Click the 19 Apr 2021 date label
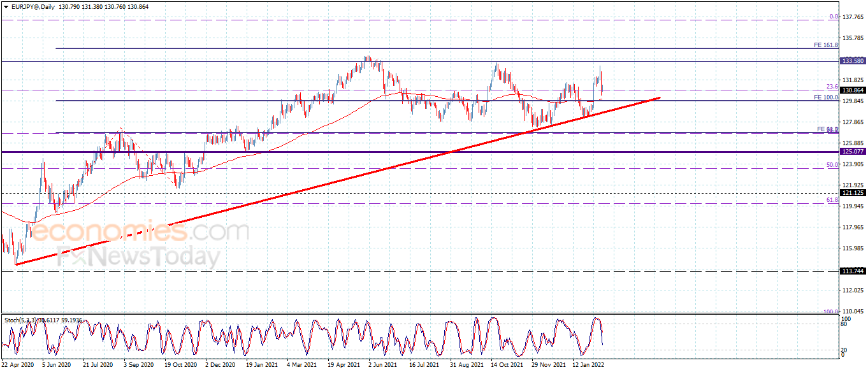868x372 pixels. pyautogui.click(x=344, y=366)
